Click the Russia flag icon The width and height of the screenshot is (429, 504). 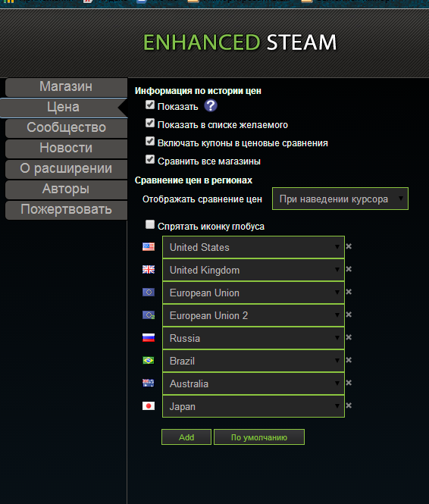pos(149,337)
